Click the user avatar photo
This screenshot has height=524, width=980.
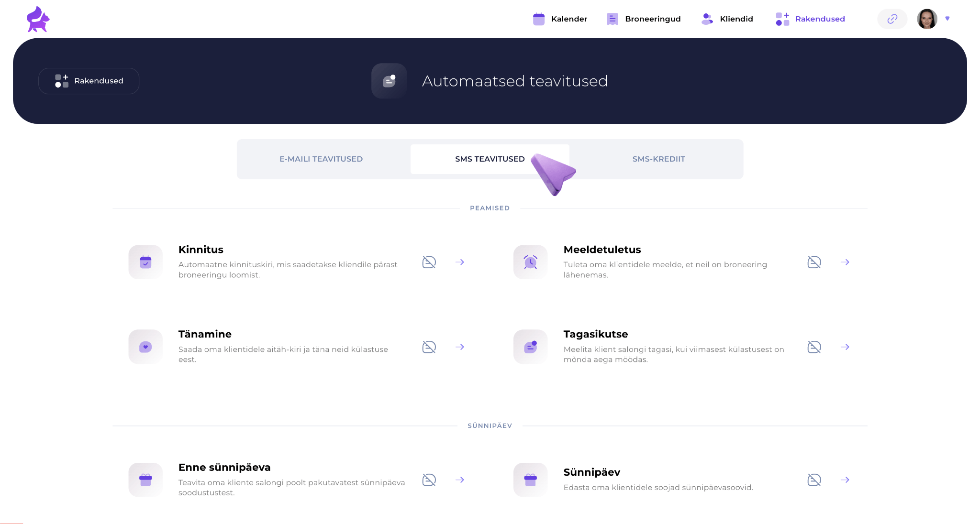coord(927,19)
